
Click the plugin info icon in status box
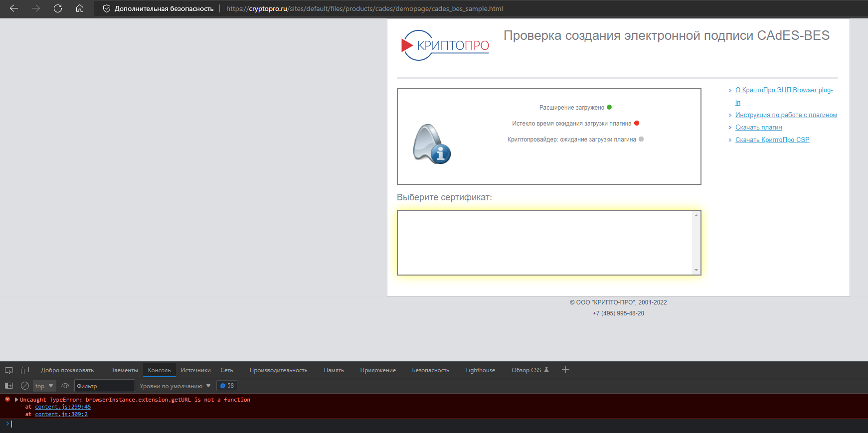click(x=432, y=144)
